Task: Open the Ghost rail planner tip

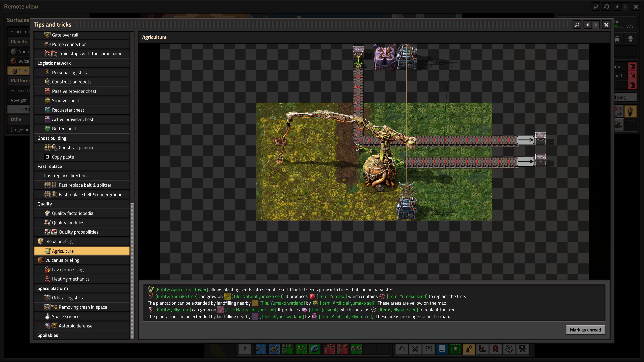Action: point(82,148)
